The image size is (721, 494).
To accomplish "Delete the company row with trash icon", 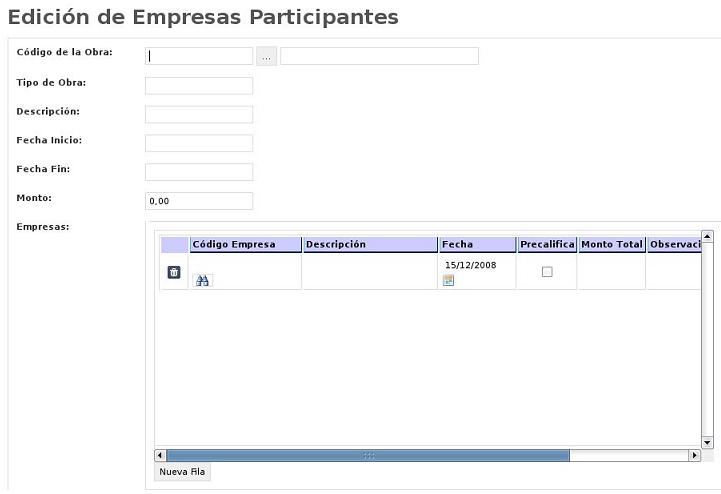I will 174,272.
